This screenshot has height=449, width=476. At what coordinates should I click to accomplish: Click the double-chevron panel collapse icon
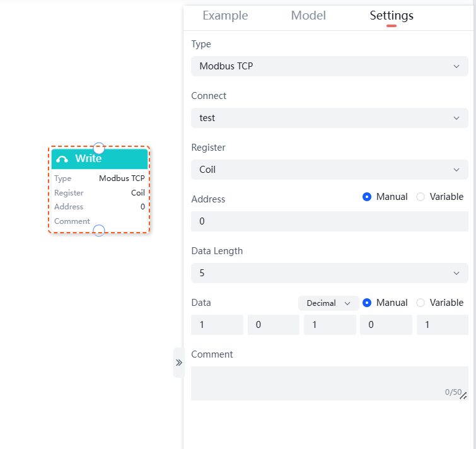tap(178, 363)
